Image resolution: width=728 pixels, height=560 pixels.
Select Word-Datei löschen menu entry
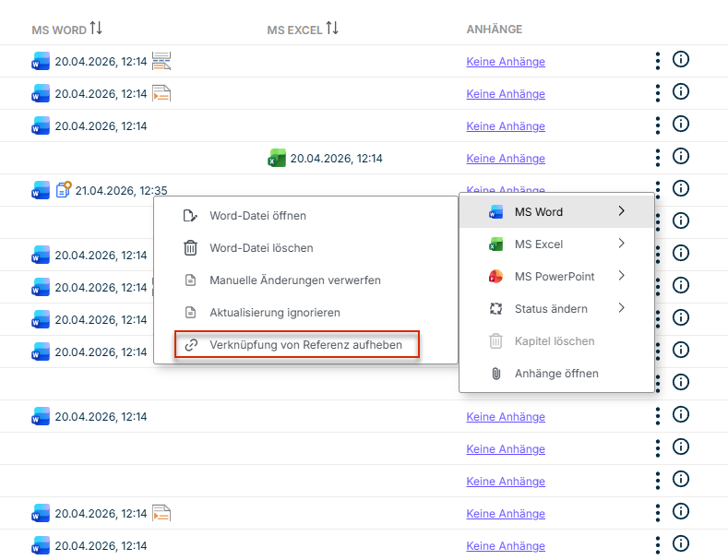tap(261, 248)
